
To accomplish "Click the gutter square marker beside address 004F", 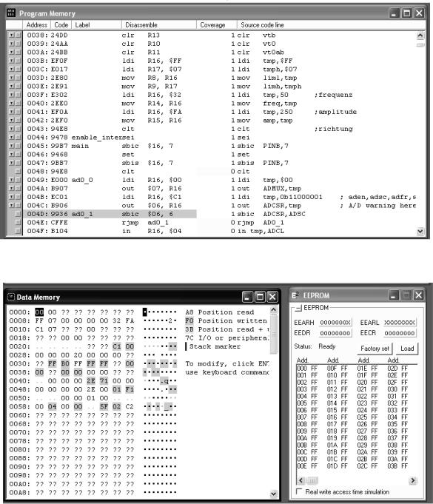I will coord(18,231).
